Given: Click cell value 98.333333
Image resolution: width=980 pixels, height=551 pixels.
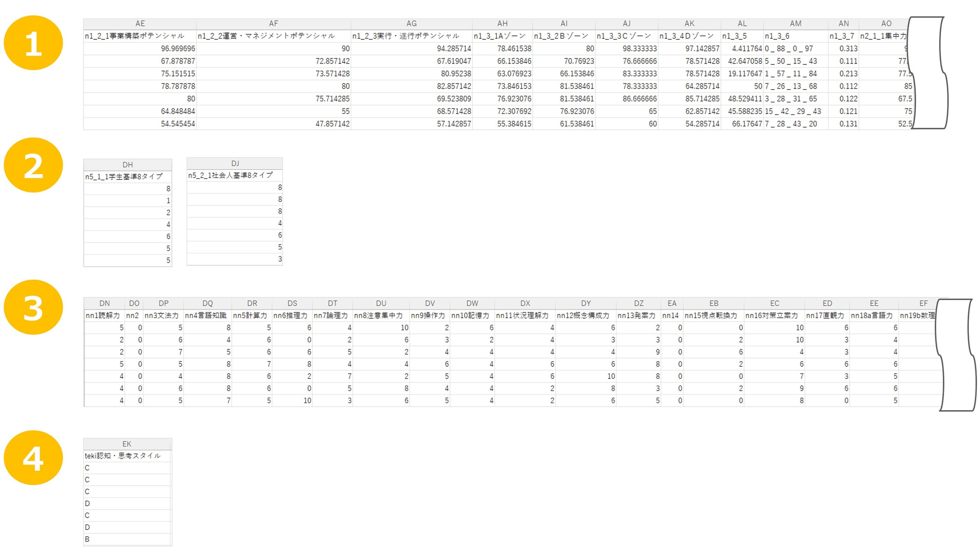Looking at the screenshot, I should pyautogui.click(x=627, y=49).
